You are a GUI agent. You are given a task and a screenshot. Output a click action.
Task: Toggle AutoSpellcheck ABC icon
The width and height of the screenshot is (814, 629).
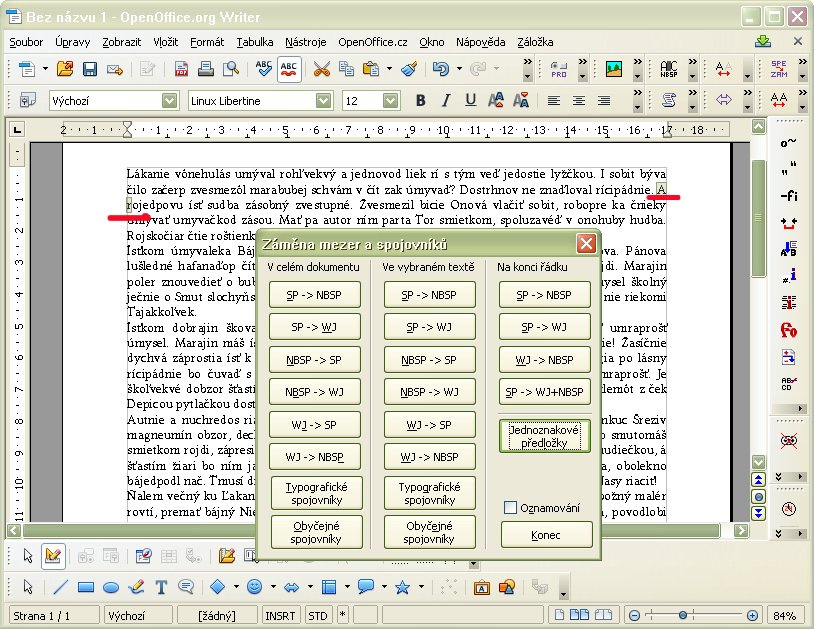tap(289, 69)
